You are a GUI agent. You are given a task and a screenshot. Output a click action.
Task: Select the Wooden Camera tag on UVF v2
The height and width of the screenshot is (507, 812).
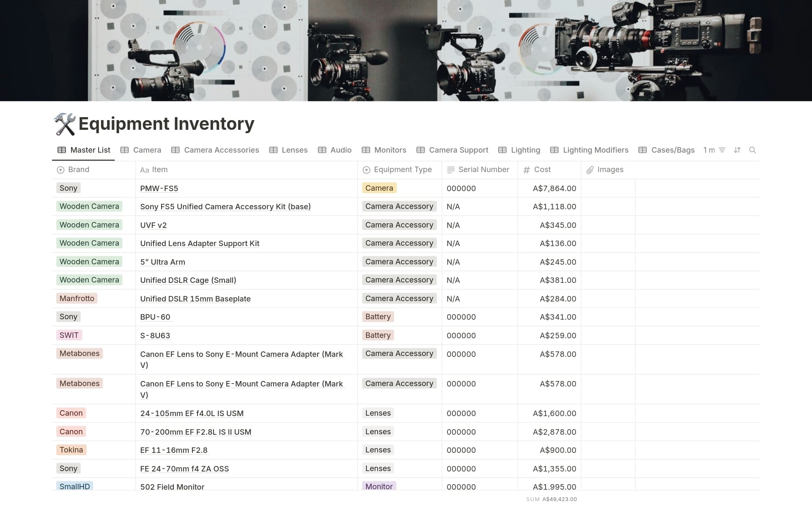pyautogui.click(x=89, y=225)
